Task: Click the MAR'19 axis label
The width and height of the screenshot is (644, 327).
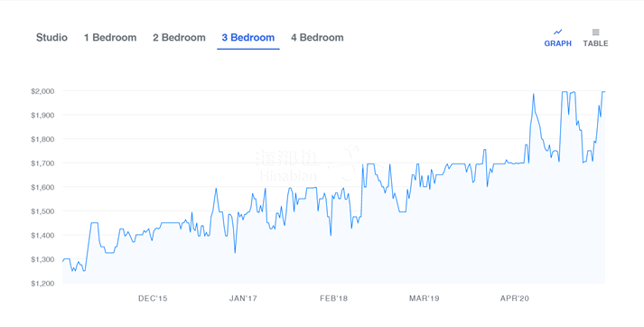Action: click(424, 299)
